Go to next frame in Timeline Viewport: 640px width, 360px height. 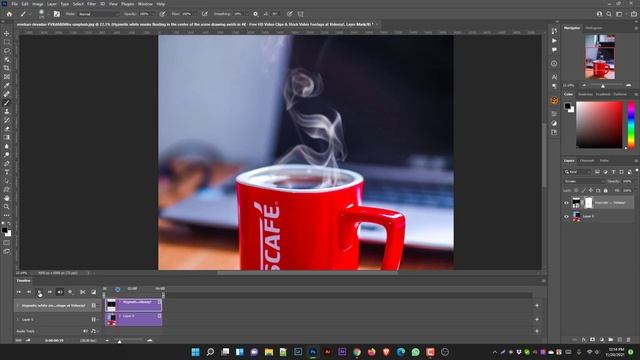click(x=50, y=292)
